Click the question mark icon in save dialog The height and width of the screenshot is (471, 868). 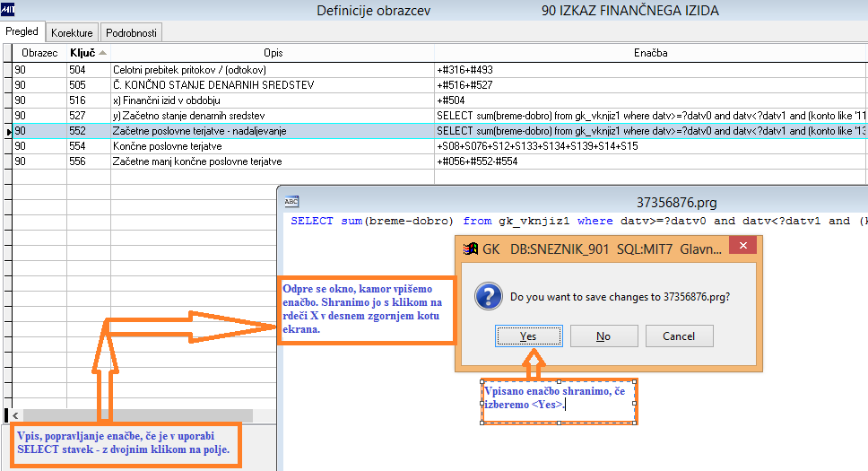tap(488, 296)
